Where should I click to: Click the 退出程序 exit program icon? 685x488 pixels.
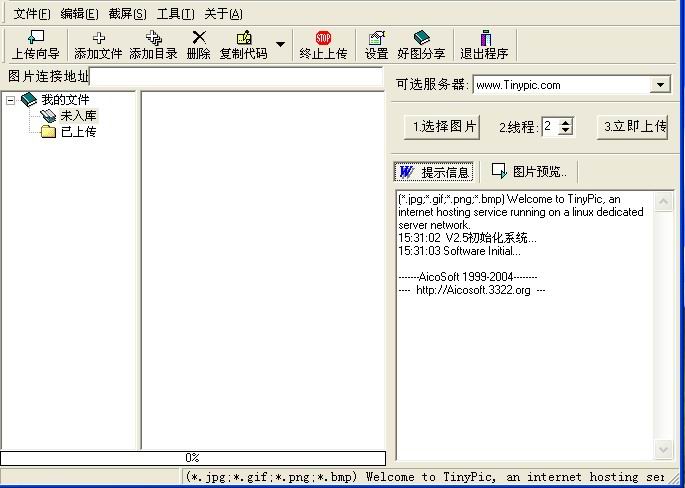484,45
